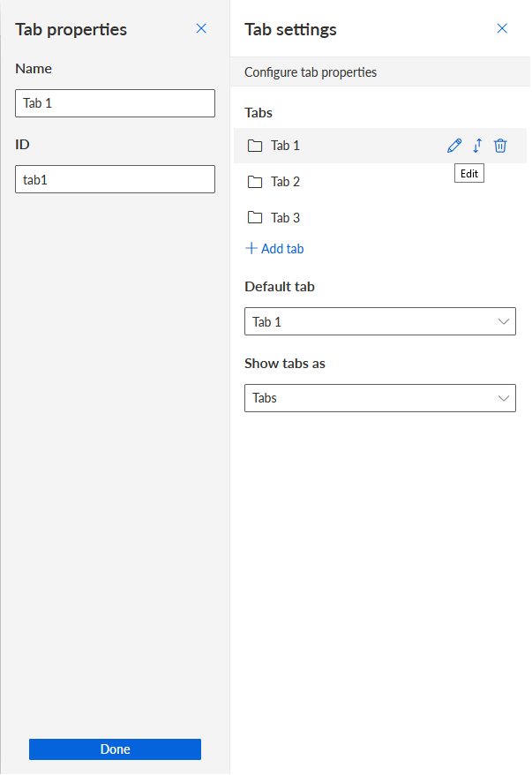Close the Tab settings panel
The image size is (532, 775).
502,28
